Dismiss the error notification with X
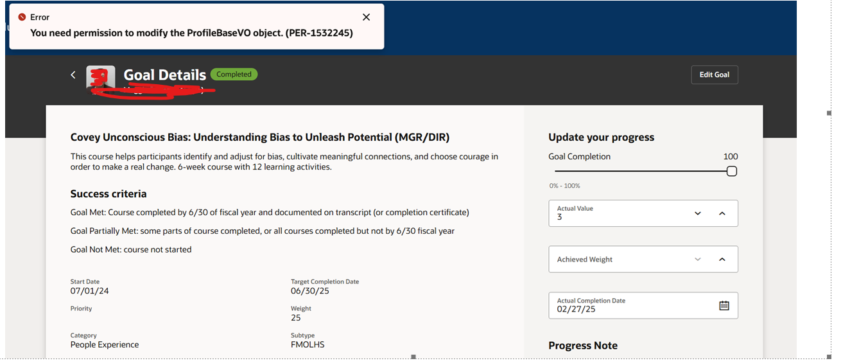The image size is (868, 363). pos(366,17)
